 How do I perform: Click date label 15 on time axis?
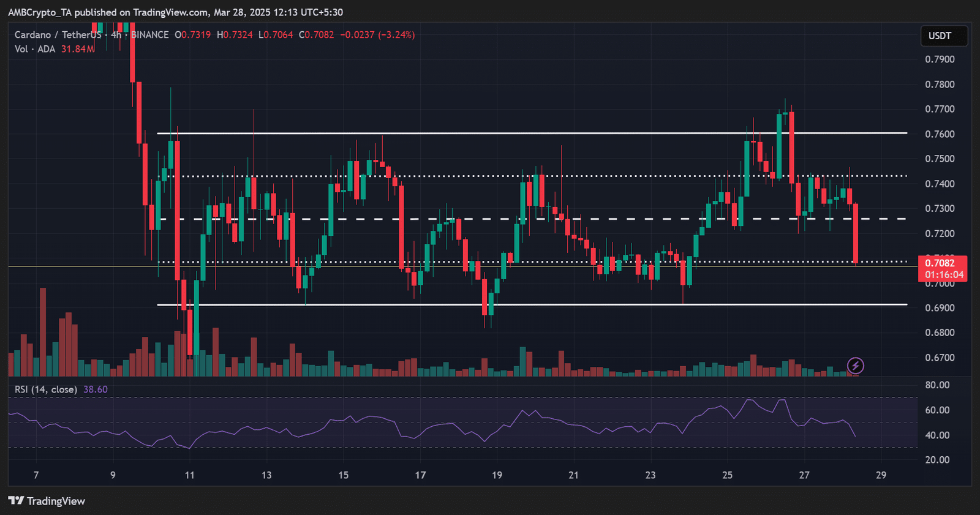(343, 475)
